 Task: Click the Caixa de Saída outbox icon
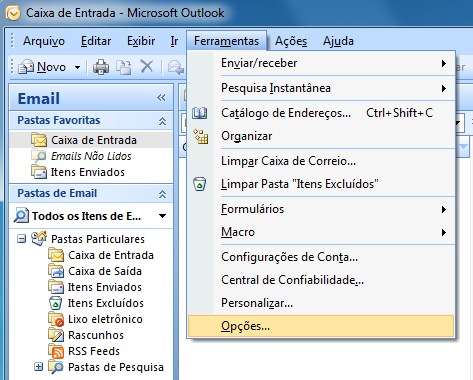(56, 271)
